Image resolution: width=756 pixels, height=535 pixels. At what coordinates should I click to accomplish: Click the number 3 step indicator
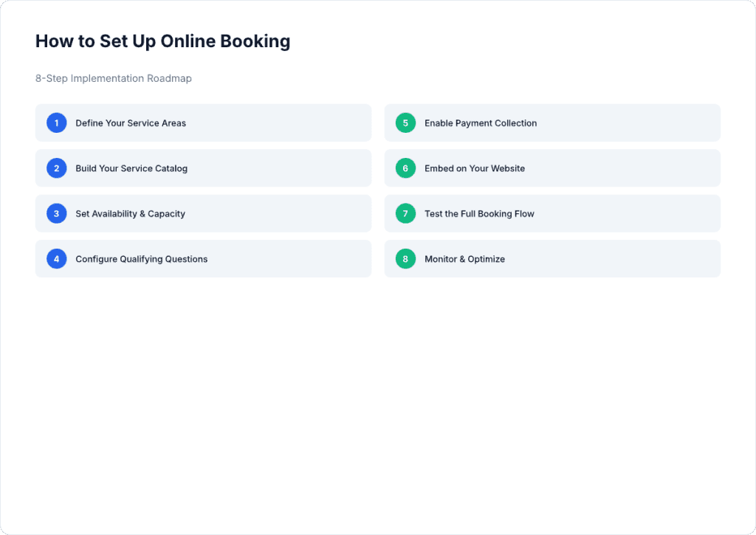[x=56, y=213]
